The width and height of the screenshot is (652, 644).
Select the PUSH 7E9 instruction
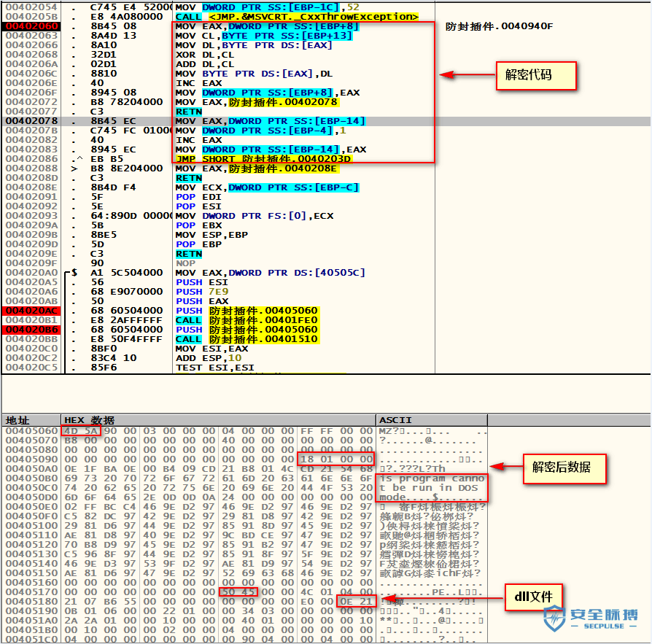pyautogui.click(x=202, y=292)
